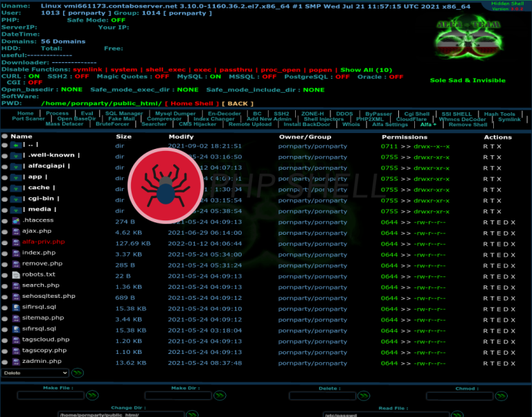
Task: Click the cache folder icon
Action: click(16, 188)
